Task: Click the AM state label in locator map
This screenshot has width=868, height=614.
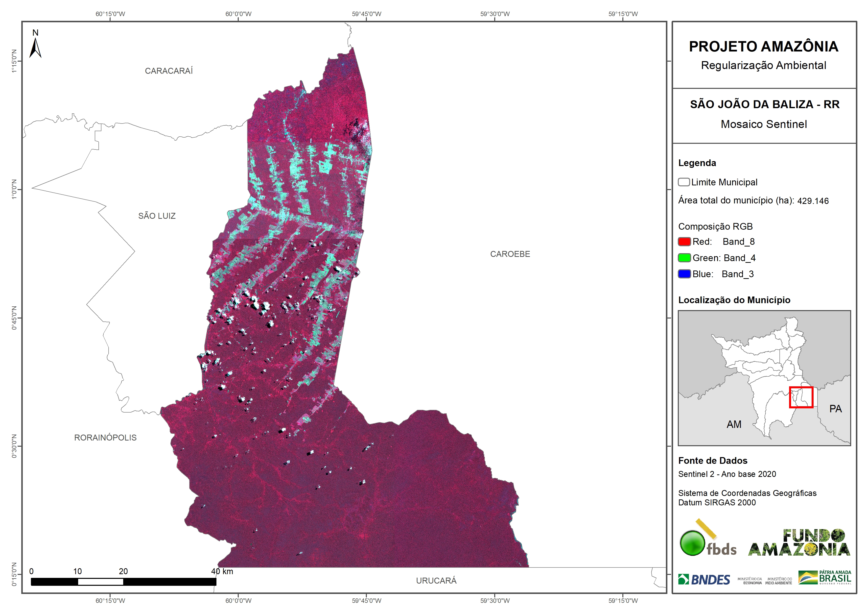Action: pos(734,424)
